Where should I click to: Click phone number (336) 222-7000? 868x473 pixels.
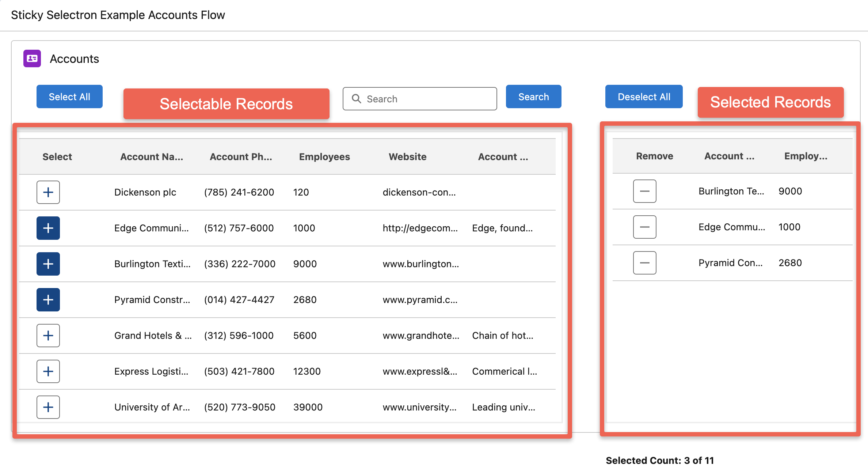[x=240, y=264]
